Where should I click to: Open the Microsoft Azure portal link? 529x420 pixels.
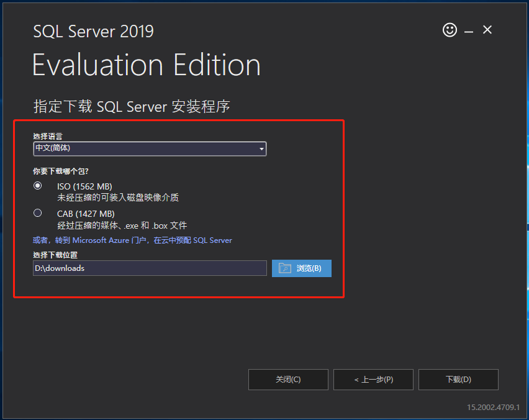[x=132, y=240]
